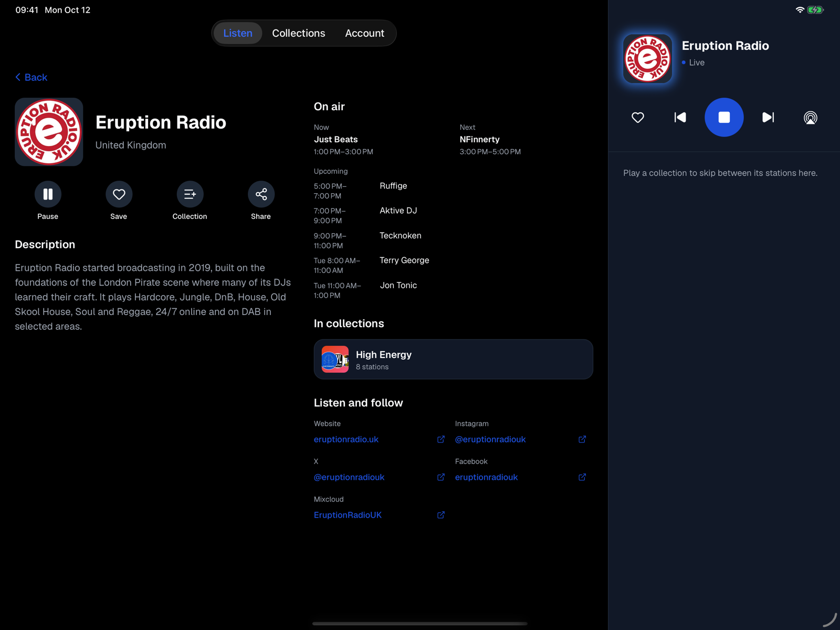Tap the stop button in player panel
Viewport: 840px width, 630px height.
[x=724, y=117]
